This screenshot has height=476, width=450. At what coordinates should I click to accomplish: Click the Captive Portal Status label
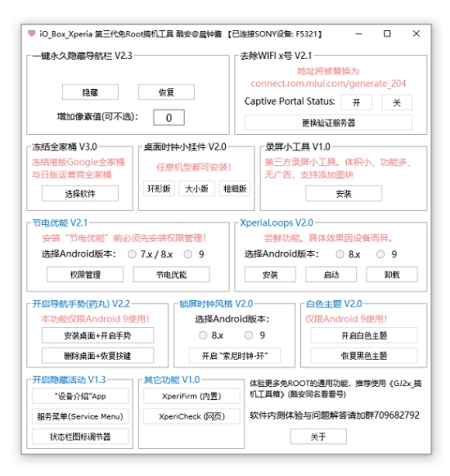coord(290,101)
